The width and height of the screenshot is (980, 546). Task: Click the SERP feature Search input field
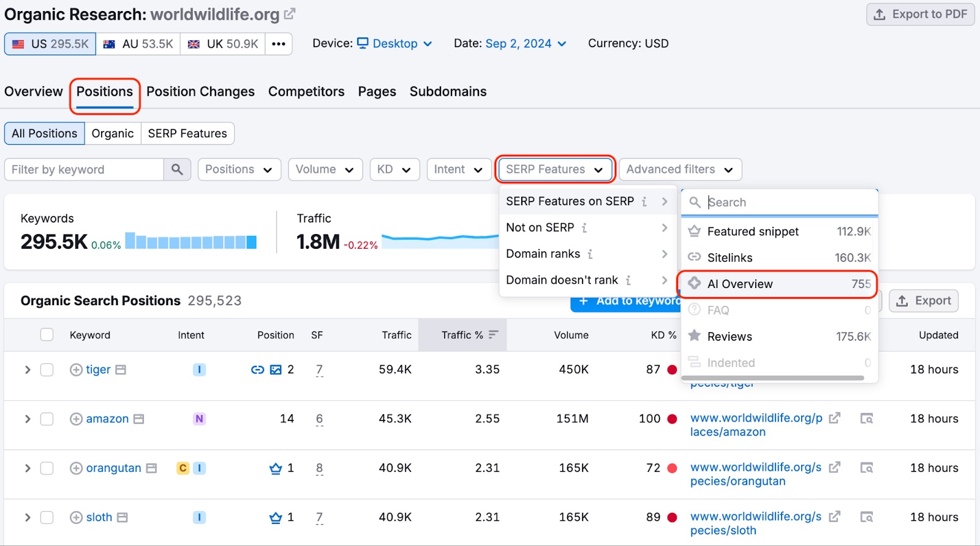pos(779,202)
